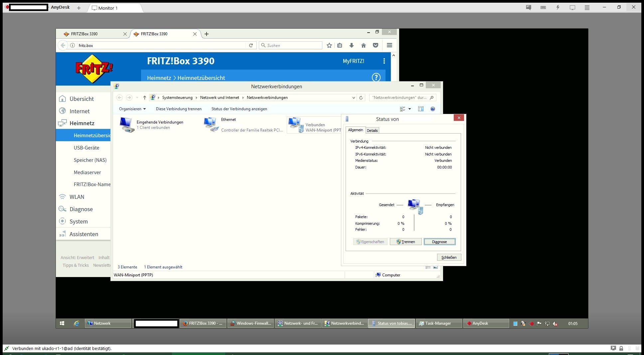Open the Firefox downloads arrow
Image resolution: width=644 pixels, height=355 pixels.
[352, 45]
